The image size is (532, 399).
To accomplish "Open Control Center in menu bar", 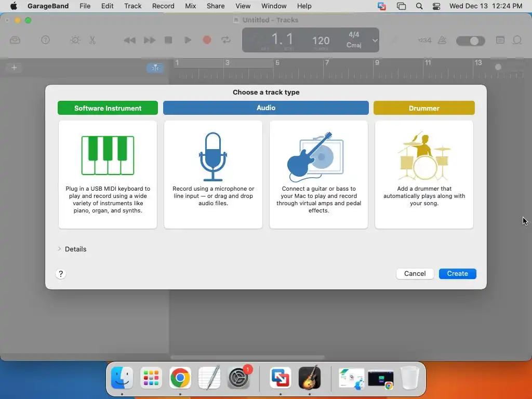I will pyautogui.click(x=436, y=6).
